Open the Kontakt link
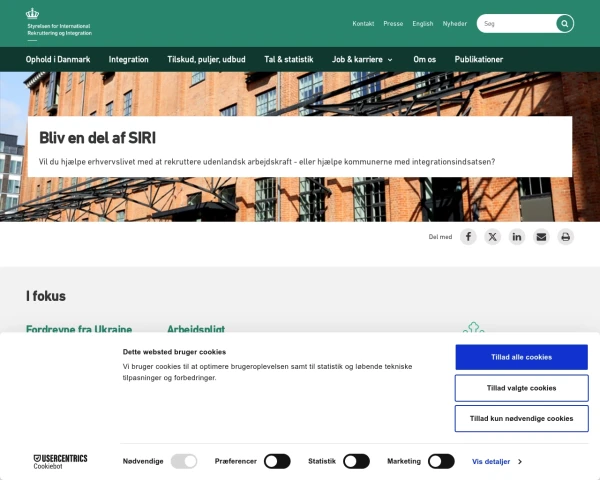Image resolution: width=600 pixels, height=480 pixels. click(363, 24)
